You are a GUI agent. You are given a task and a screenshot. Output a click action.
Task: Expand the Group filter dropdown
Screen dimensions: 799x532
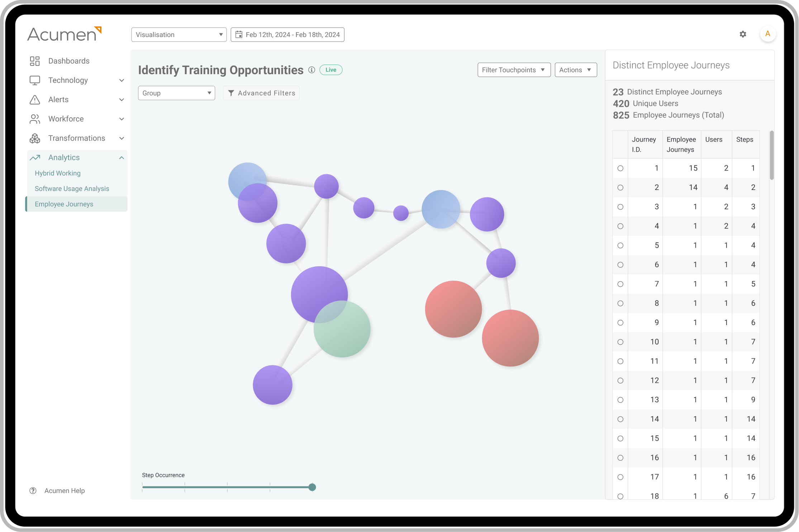(x=176, y=92)
